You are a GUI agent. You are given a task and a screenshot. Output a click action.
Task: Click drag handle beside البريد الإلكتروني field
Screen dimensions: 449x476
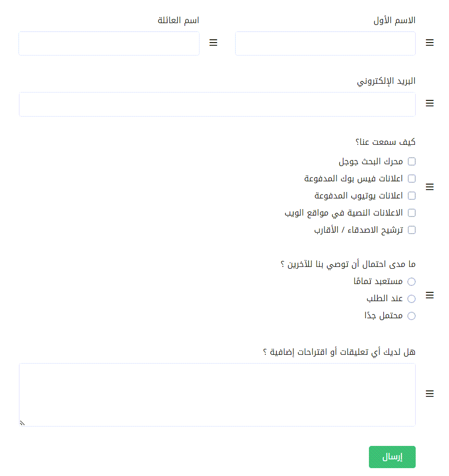click(430, 104)
